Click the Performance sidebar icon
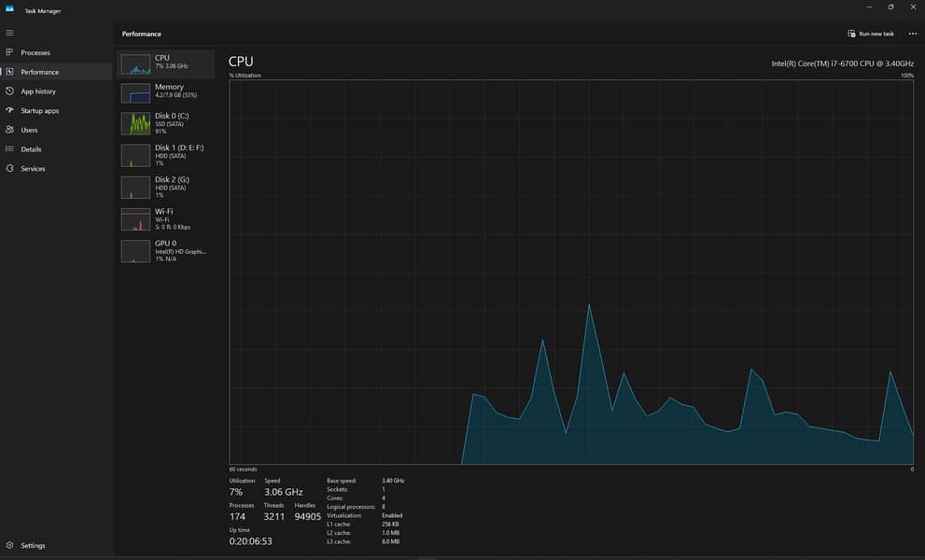The image size is (925, 560). 9,72
